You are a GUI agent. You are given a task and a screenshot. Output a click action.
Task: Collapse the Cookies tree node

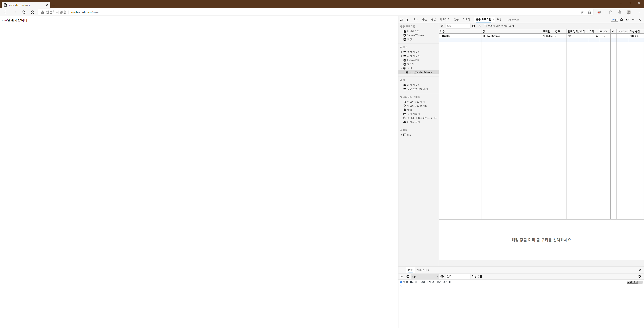[x=402, y=68]
